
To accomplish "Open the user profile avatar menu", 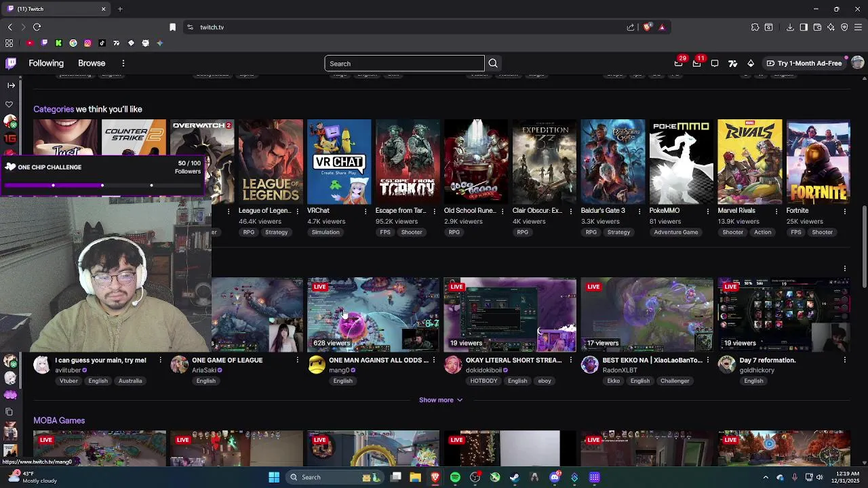I will tap(857, 63).
